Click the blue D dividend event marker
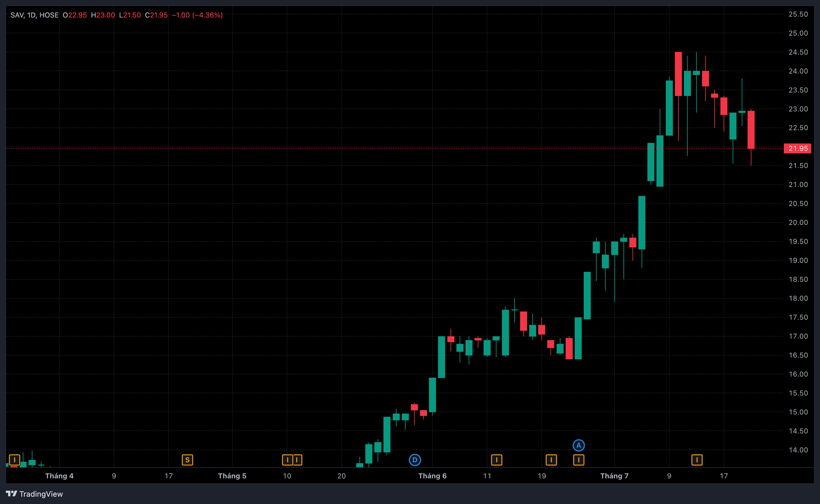The width and height of the screenshot is (820, 504). coord(415,460)
